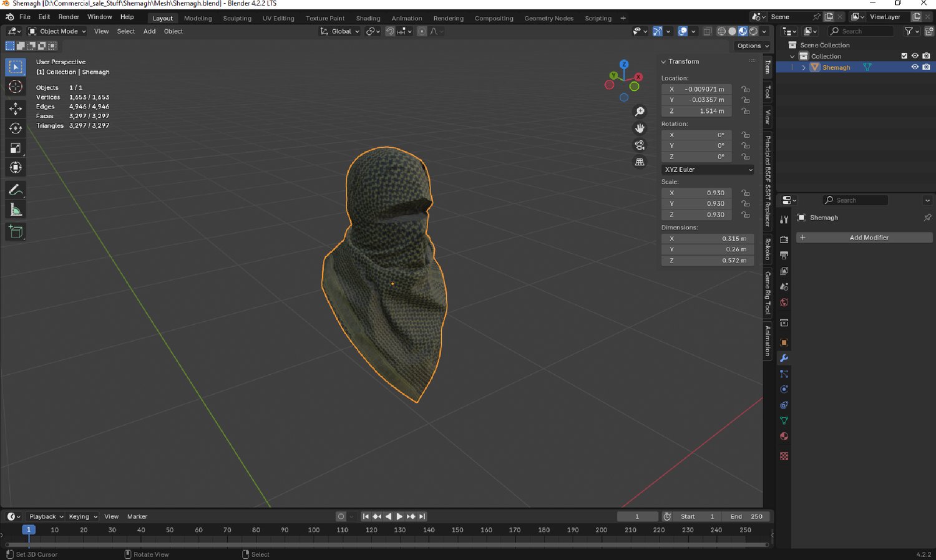The width and height of the screenshot is (936, 560).
Task: Toggle viewport overlays display
Action: [x=683, y=31]
